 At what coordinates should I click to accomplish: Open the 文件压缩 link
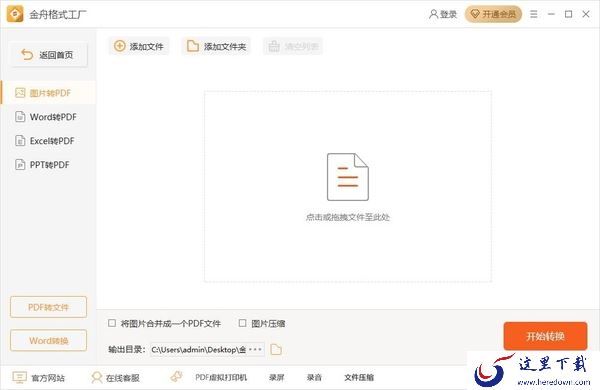pyautogui.click(x=359, y=377)
